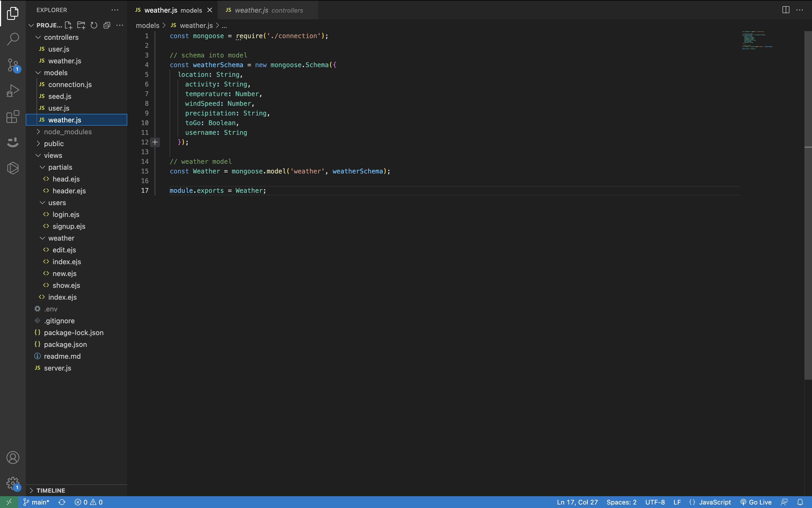Refresh the explorer file tree

pos(94,25)
